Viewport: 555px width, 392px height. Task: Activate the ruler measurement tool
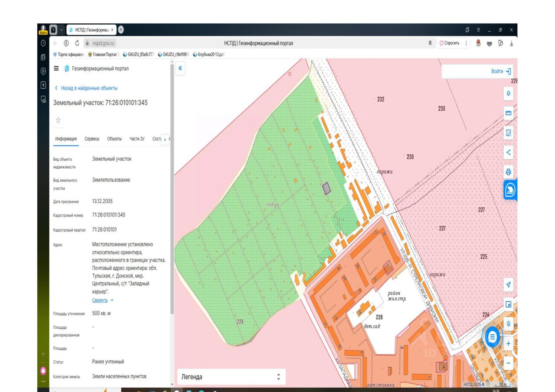(x=509, y=113)
